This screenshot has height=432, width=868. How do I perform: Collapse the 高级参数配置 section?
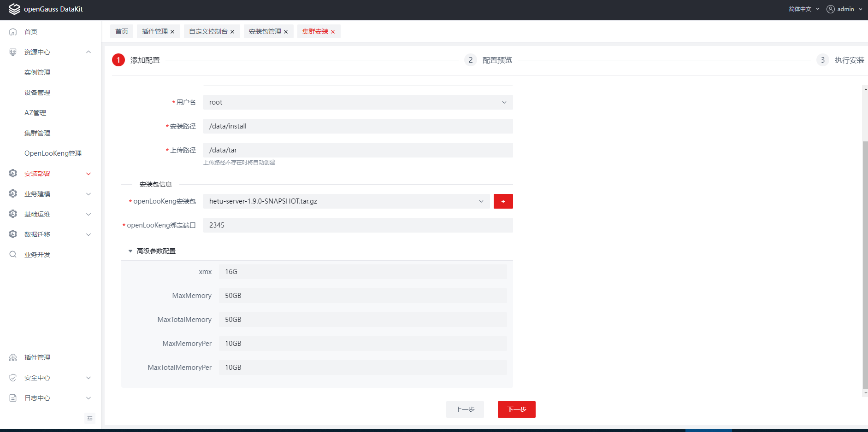click(x=130, y=251)
